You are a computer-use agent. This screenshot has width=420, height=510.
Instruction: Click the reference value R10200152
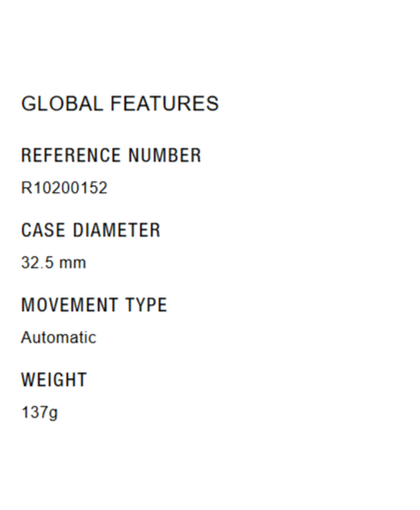coord(64,188)
